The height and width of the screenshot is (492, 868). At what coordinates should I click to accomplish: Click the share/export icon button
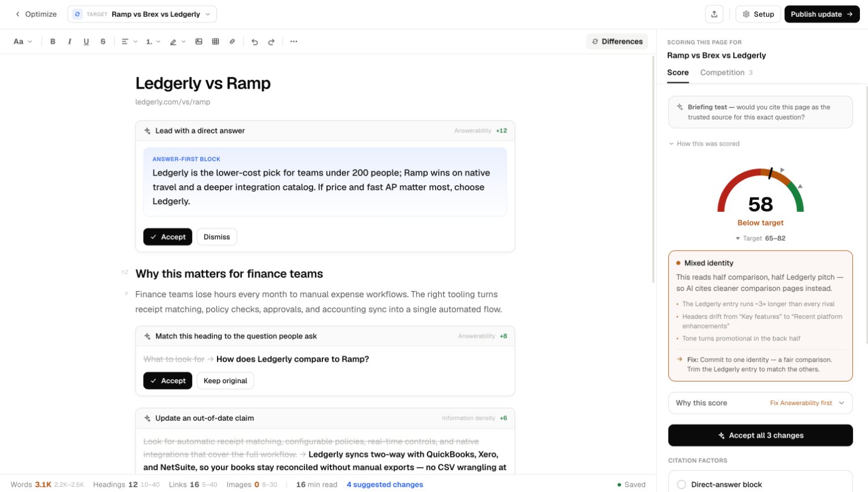[714, 14]
